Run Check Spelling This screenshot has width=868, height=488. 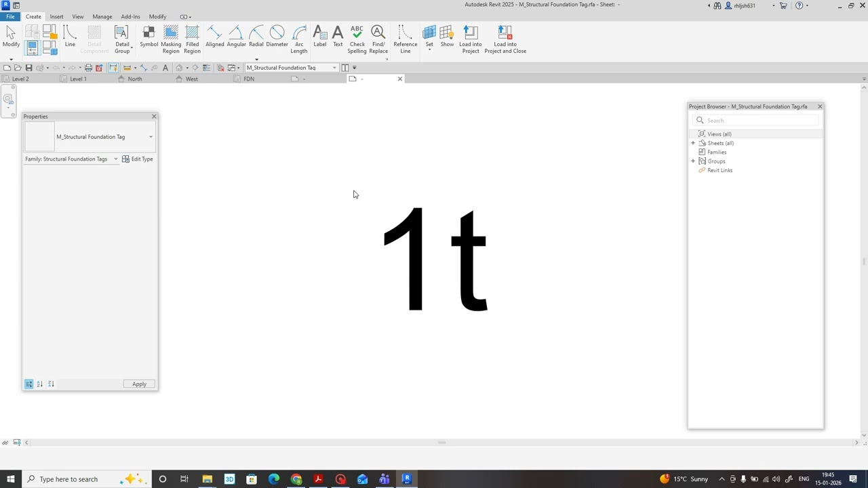(357, 39)
